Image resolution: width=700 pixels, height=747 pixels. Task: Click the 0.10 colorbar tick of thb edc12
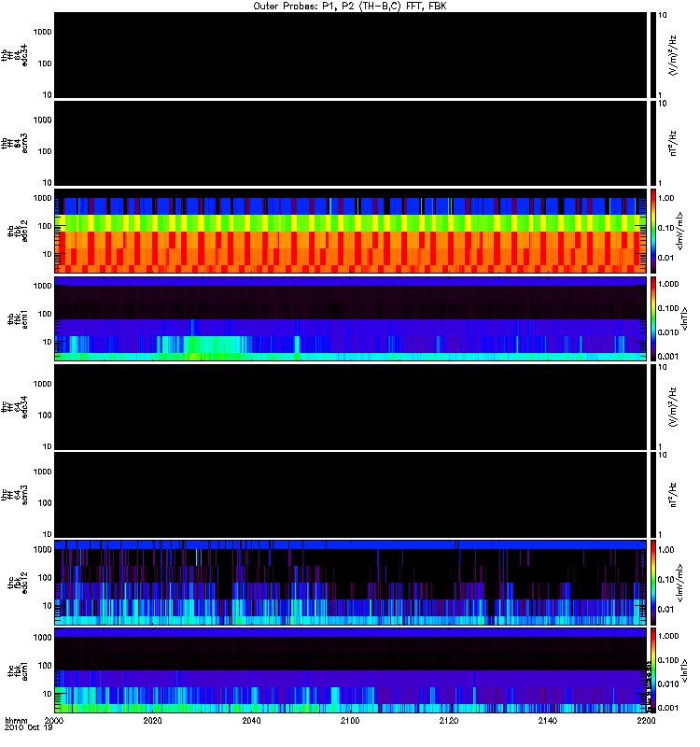click(x=665, y=228)
